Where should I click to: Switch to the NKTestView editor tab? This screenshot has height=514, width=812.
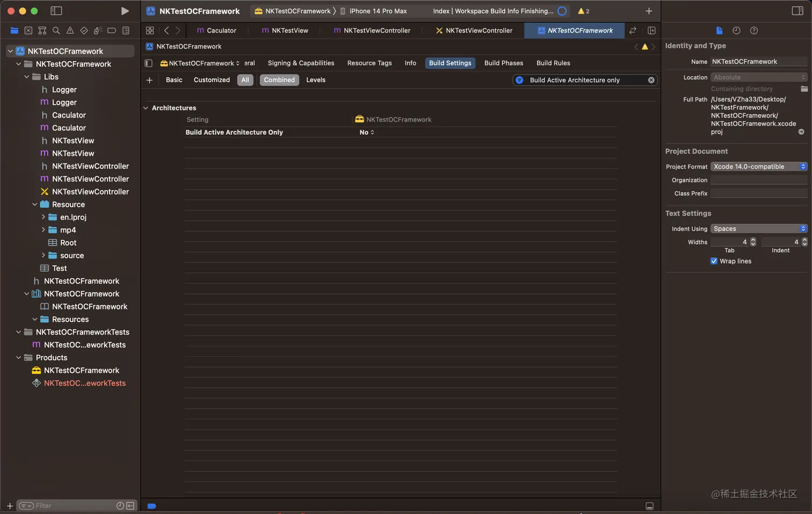coord(285,31)
